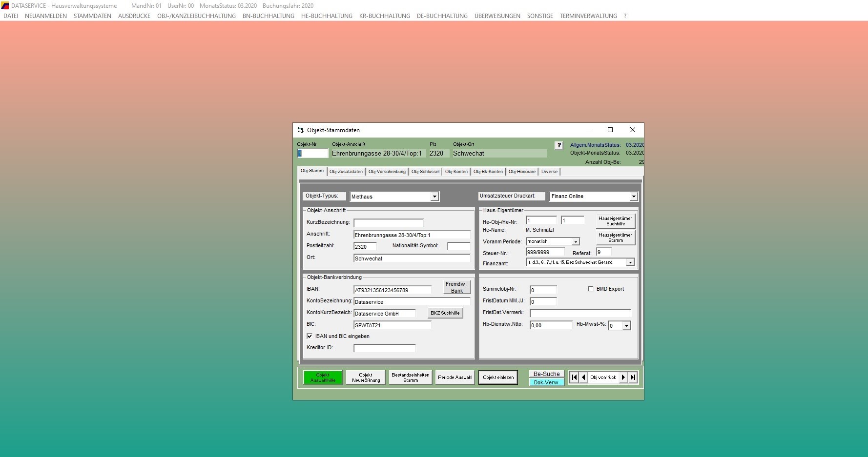Switch to the Obj-Konten tab

click(x=456, y=172)
